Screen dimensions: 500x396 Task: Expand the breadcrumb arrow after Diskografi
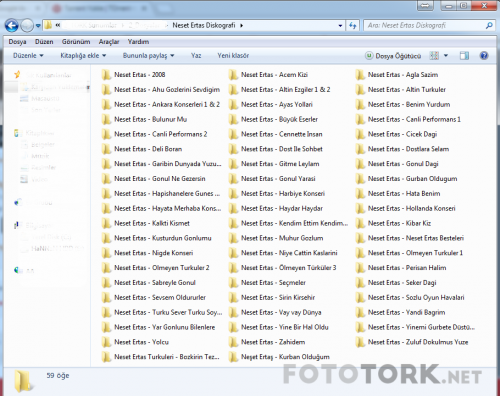(241, 25)
